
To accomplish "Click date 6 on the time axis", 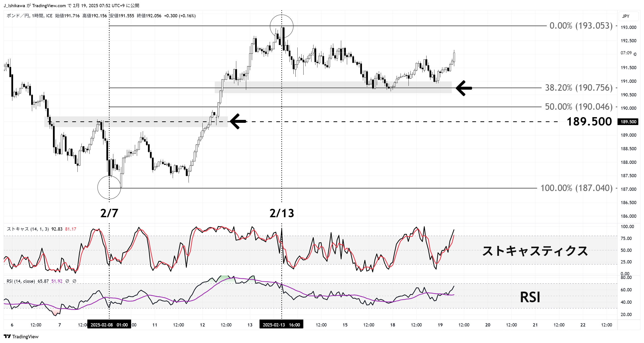I will (x=12, y=325).
